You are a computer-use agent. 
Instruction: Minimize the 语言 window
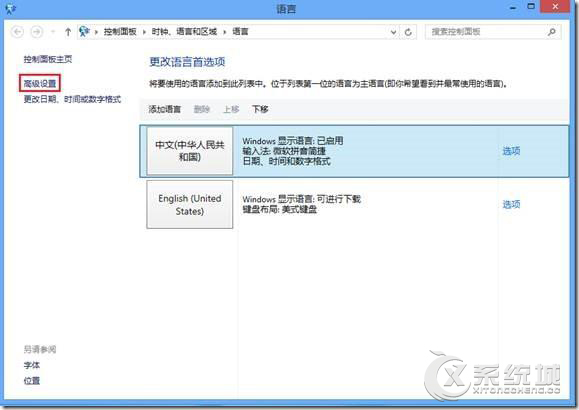coord(513,7)
